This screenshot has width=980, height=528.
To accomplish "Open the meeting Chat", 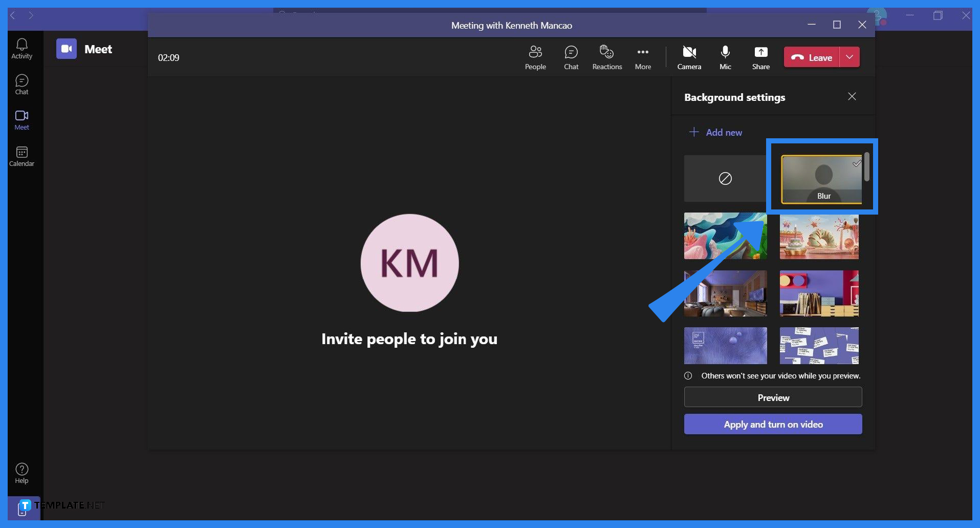I will pyautogui.click(x=571, y=57).
